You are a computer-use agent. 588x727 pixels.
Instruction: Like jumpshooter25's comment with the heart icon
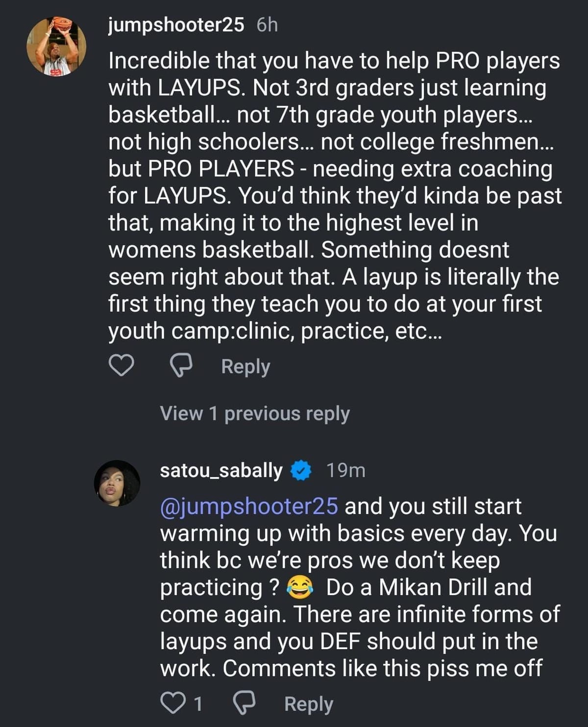(x=121, y=366)
